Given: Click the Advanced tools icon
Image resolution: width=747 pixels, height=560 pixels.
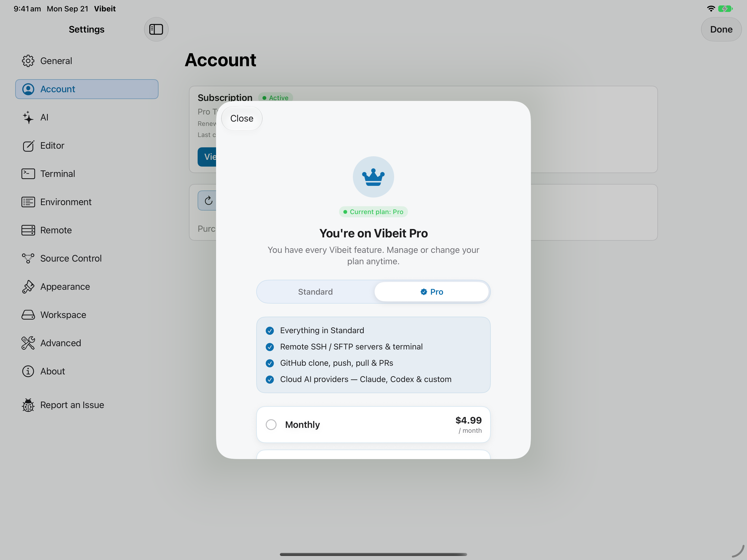Looking at the screenshot, I should pos(28,343).
